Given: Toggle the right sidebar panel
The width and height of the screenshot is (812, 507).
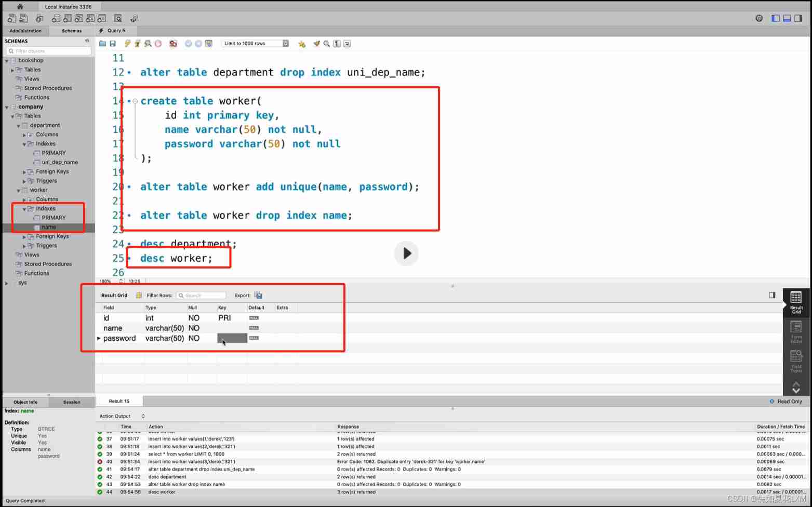Looking at the screenshot, I should 798,18.
